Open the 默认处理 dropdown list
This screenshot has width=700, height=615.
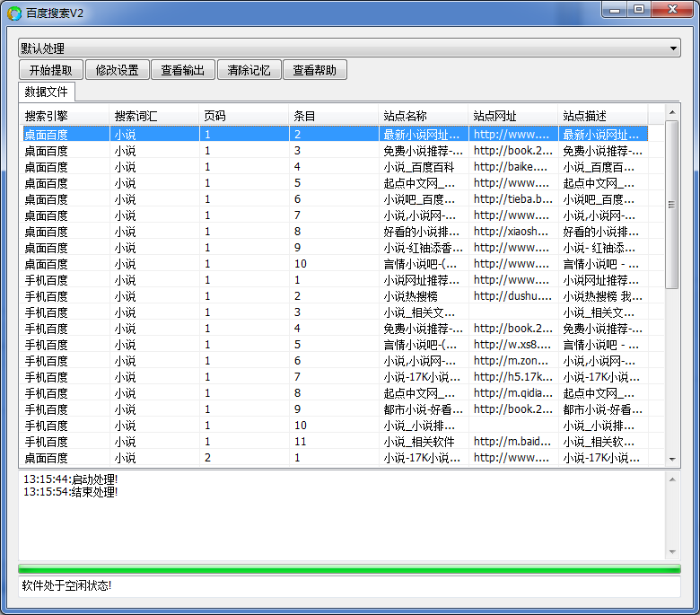(349, 48)
